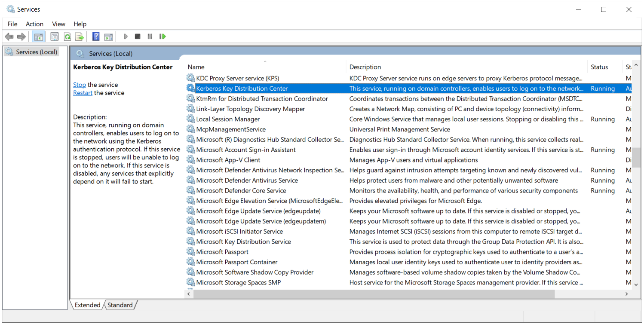
Task: Click the Back arrow in toolbar
Action: [9, 37]
